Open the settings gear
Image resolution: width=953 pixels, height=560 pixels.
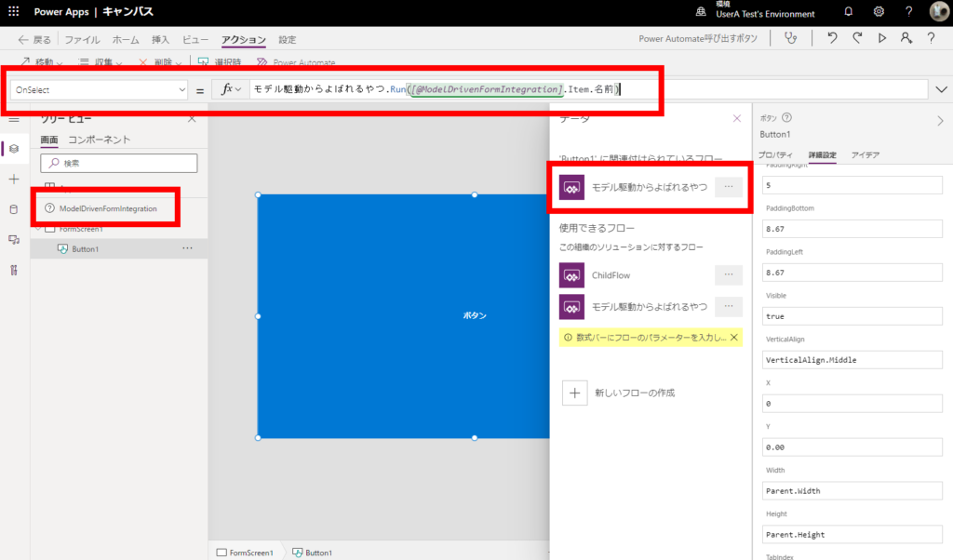click(x=879, y=11)
